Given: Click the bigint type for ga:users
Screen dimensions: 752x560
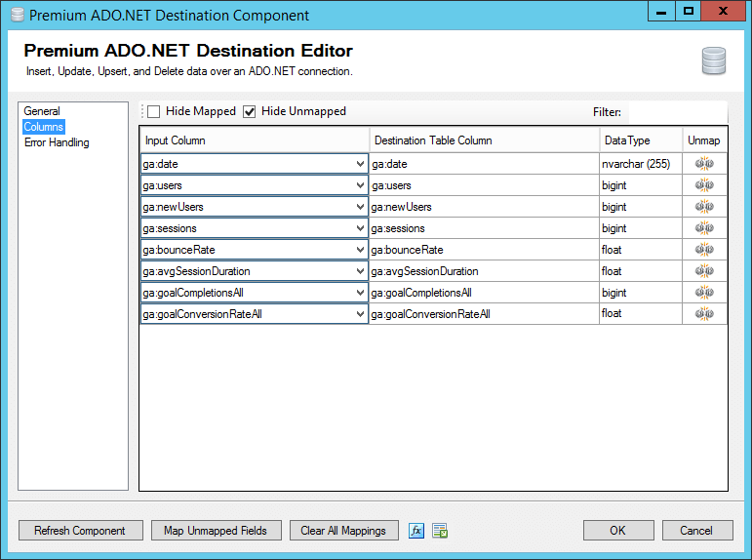Looking at the screenshot, I should point(641,185).
